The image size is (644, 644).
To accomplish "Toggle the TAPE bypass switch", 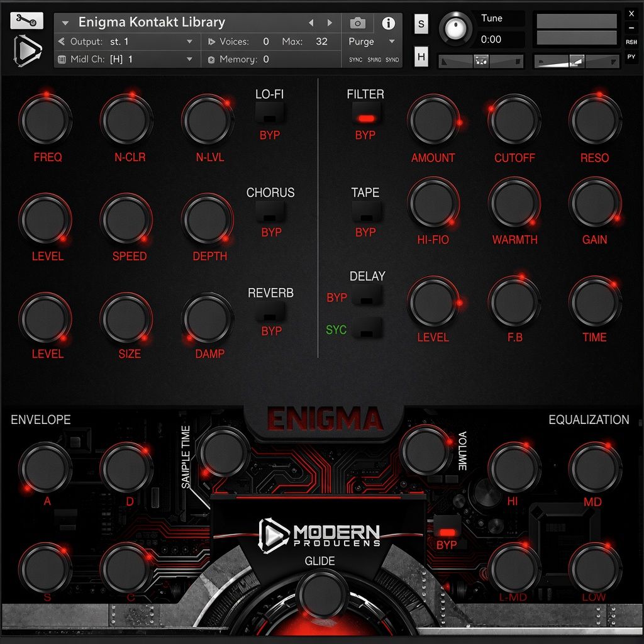I will (x=367, y=212).
